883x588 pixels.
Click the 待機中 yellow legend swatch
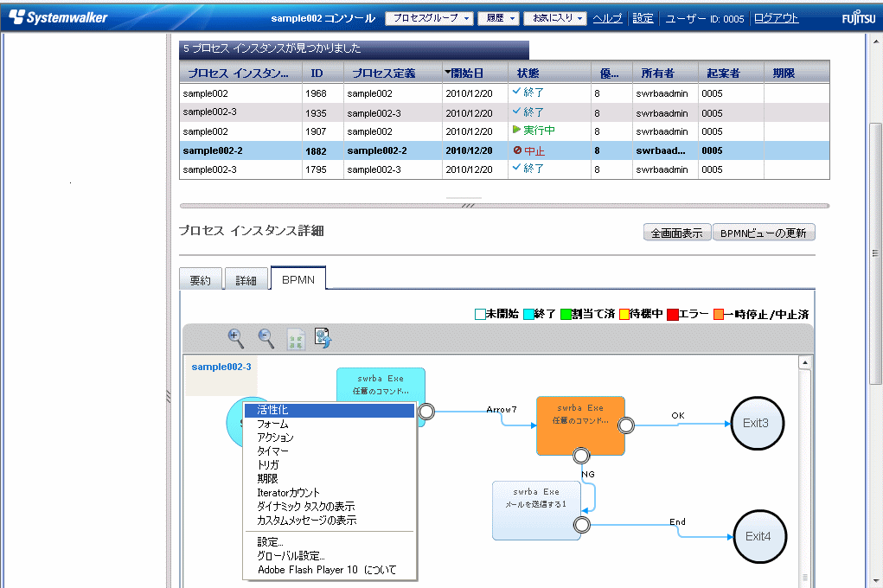coord(624,314)
